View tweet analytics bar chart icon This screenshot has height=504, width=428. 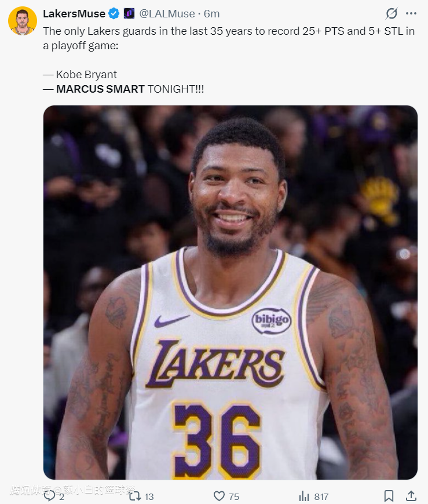[x=304, y=496]
